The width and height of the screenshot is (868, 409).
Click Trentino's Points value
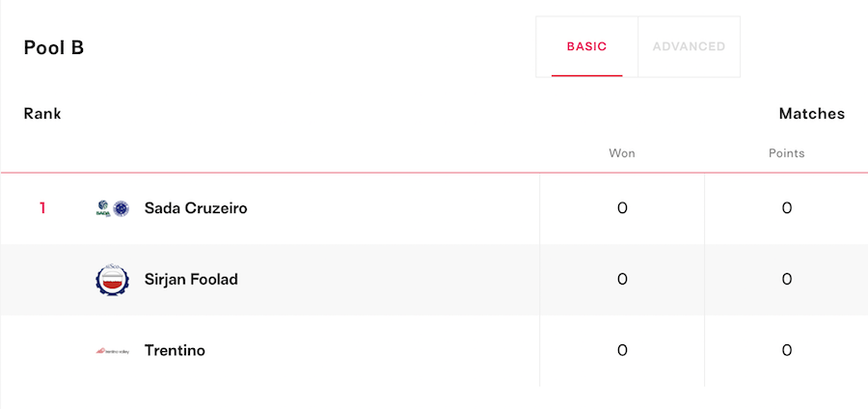pos(787,351)
